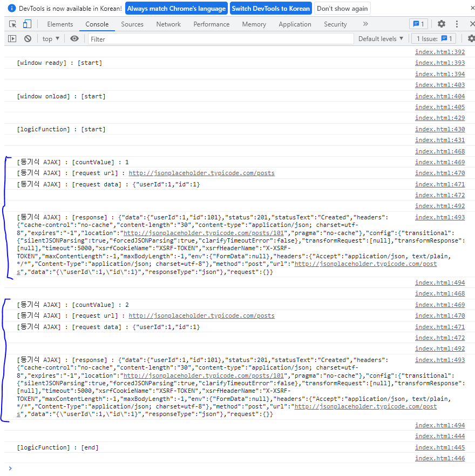Open the Sources tab
This screenshot has height=476, width=475.
click(x=132, y=24)
